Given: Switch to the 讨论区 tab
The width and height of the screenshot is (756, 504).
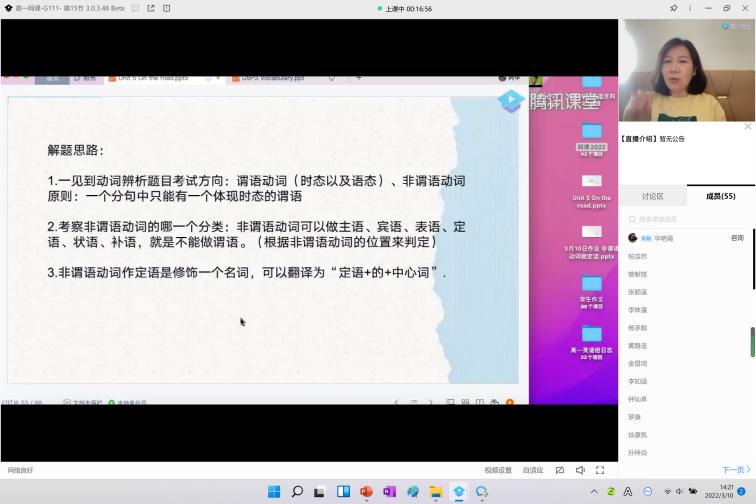Looking at the screenshot, I should pos(652,197).
